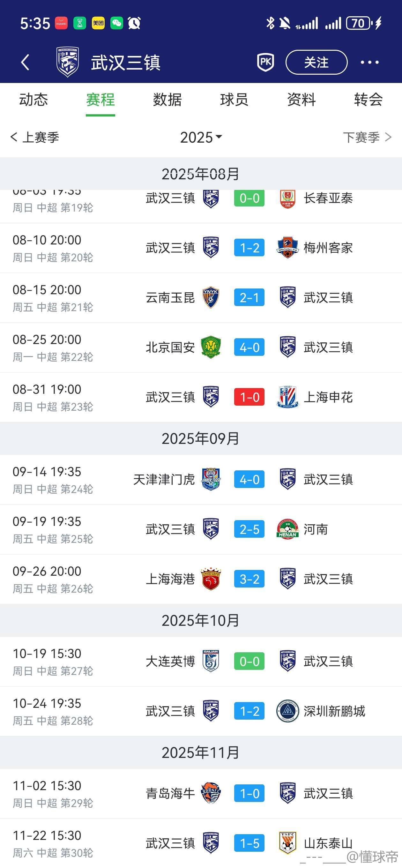Tap the Shandong Taishan club crest

[287, 843]
